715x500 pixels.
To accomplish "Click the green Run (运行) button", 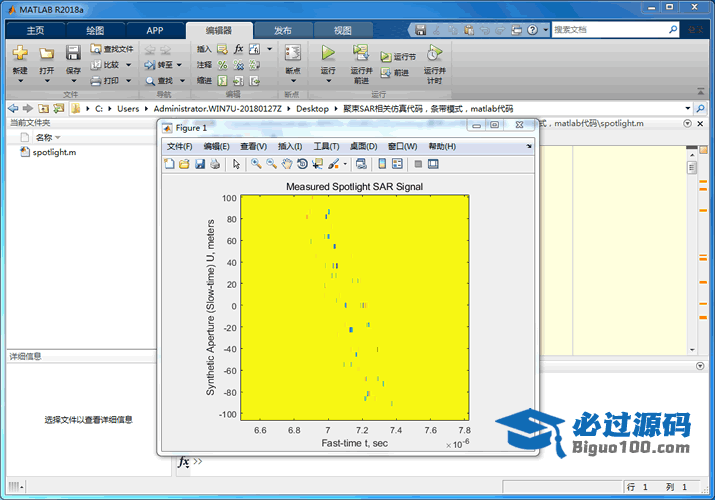I will (x=328, y=53).
